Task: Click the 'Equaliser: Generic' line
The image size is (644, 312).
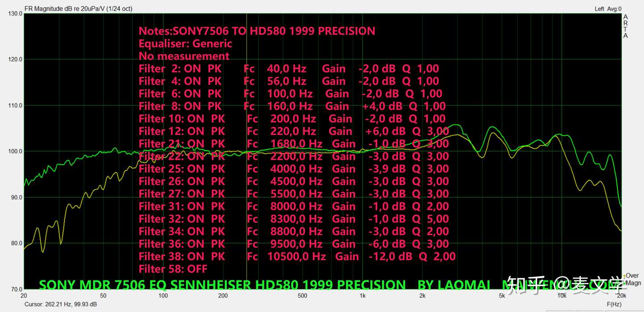Action: [186, 43]
